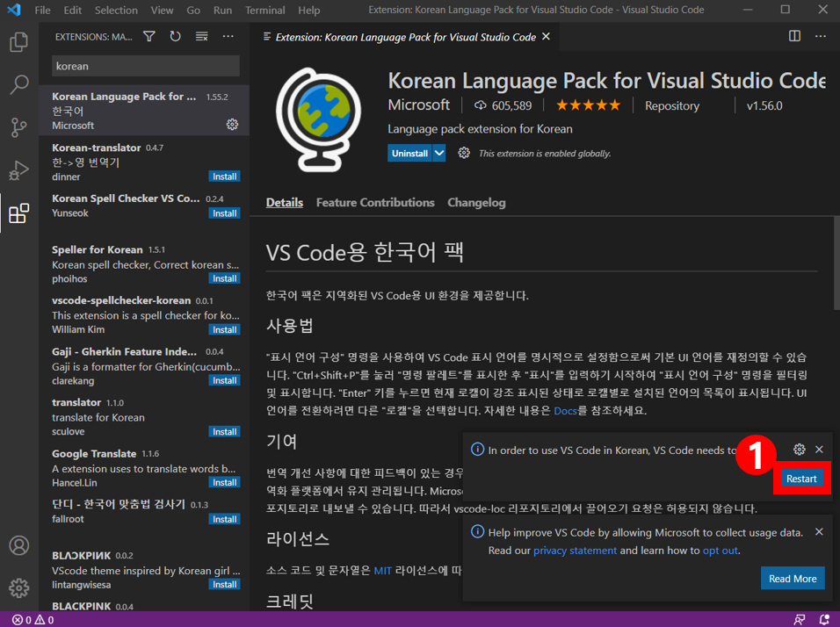
Task: Open the Selection menu
Action: 116,11
